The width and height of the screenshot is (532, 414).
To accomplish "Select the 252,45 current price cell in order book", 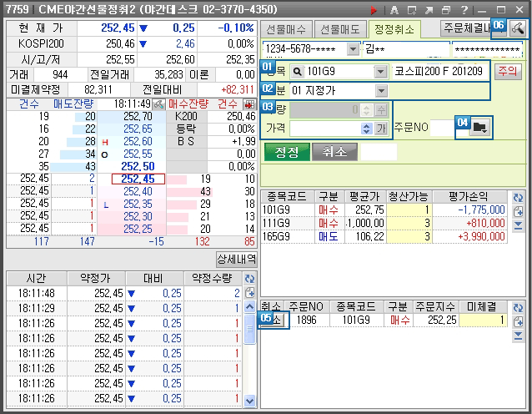I will pyautogui.click(x=138, y=179).
